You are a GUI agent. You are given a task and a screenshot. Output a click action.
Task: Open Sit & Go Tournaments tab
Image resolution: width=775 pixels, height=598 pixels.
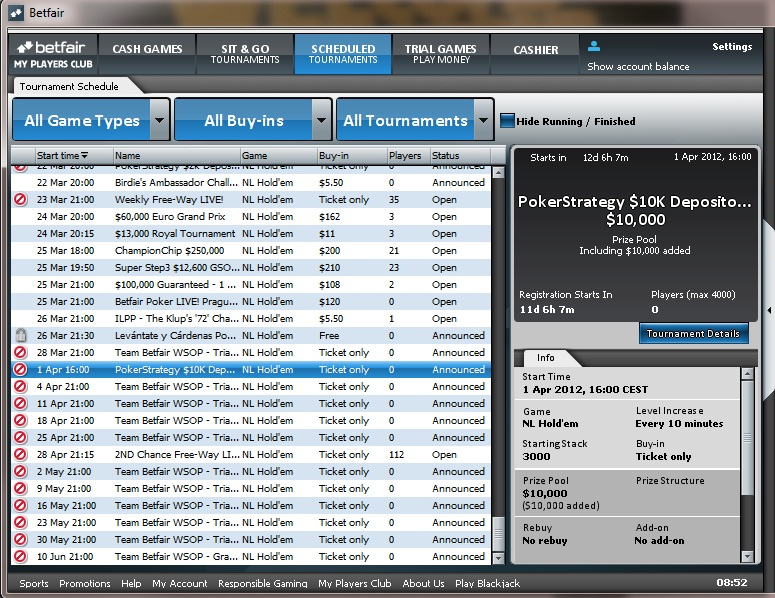click(245, 54)
